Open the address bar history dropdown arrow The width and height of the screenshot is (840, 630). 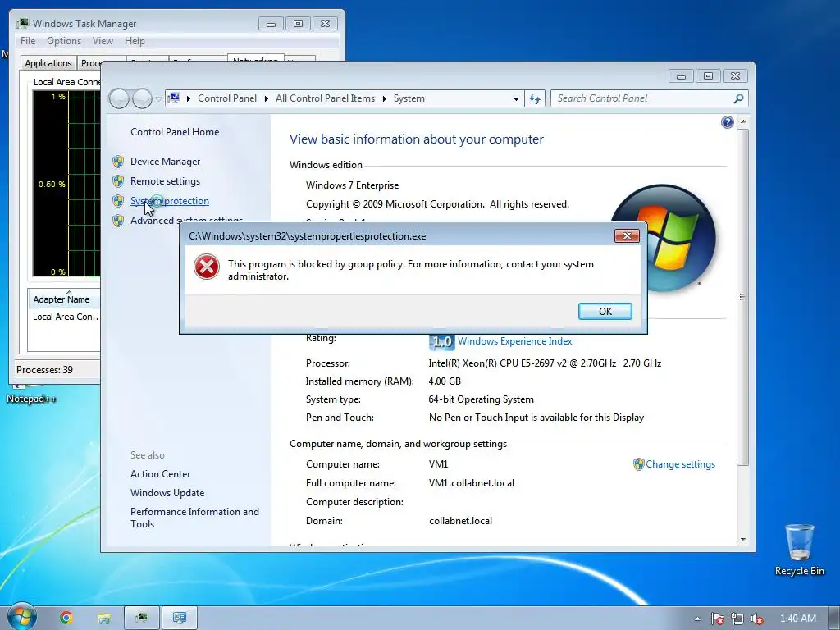click(x=516, y=99)
